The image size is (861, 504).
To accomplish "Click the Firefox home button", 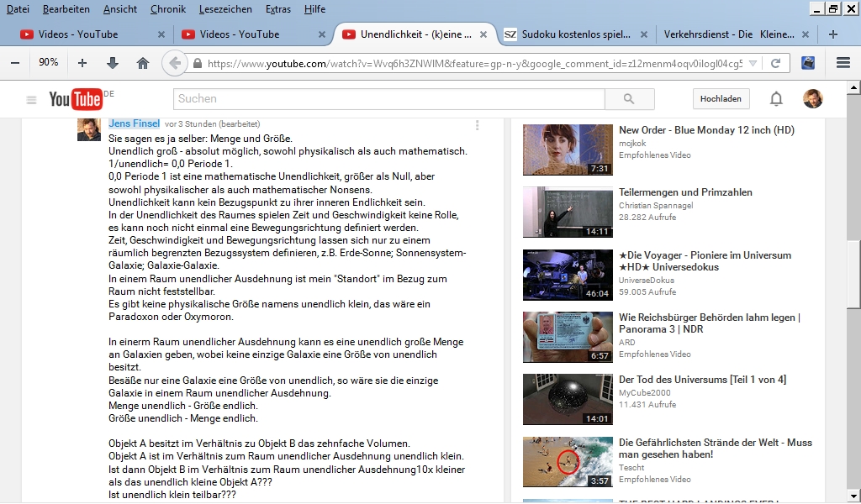I will point(143,63).
